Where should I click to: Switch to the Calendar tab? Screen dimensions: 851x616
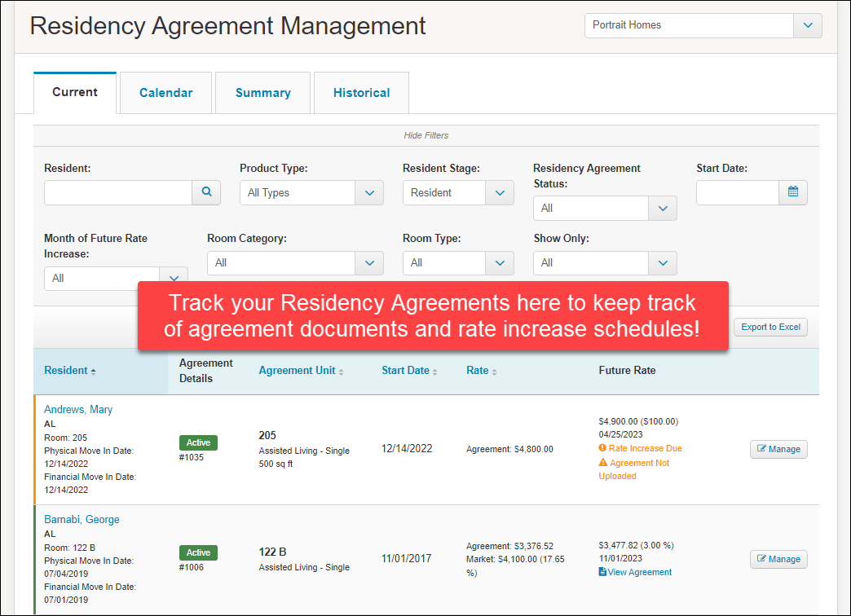tap(165, 93)
